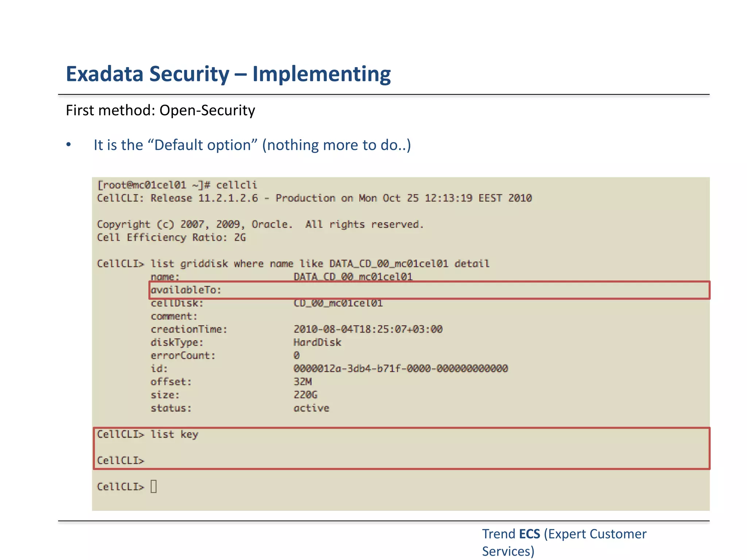Click the Oracle copyright notice line
The height and width of the screenshot is (560, 747).
point(260,225)
